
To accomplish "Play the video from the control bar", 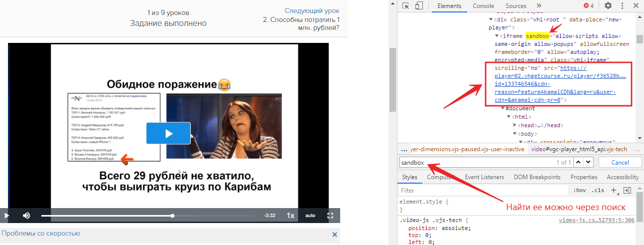I will (6, 216).
